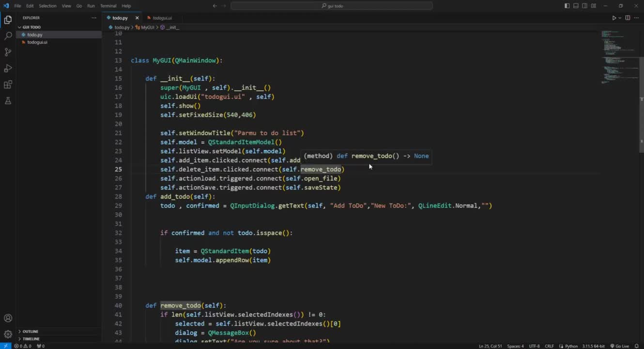This screenshot has width=644, height=349.
Task: Click line number 25 in the gutter
Action: click(x=119, y=169)
